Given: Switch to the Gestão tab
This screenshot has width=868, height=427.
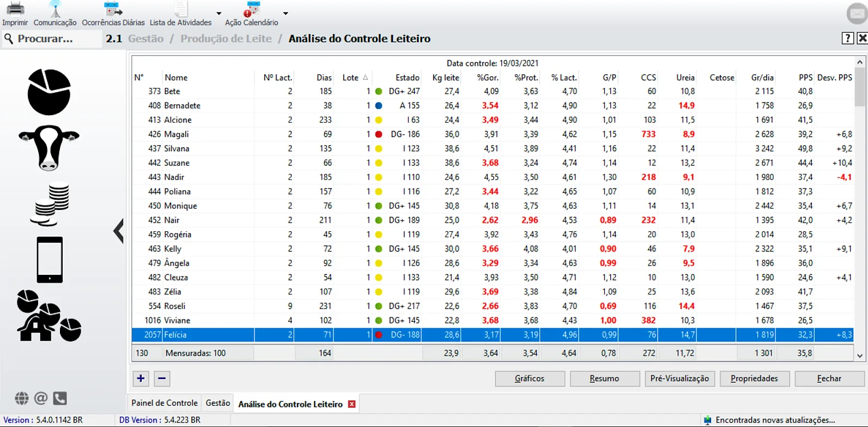Looking at the screenshot, I should coord(218,403).
